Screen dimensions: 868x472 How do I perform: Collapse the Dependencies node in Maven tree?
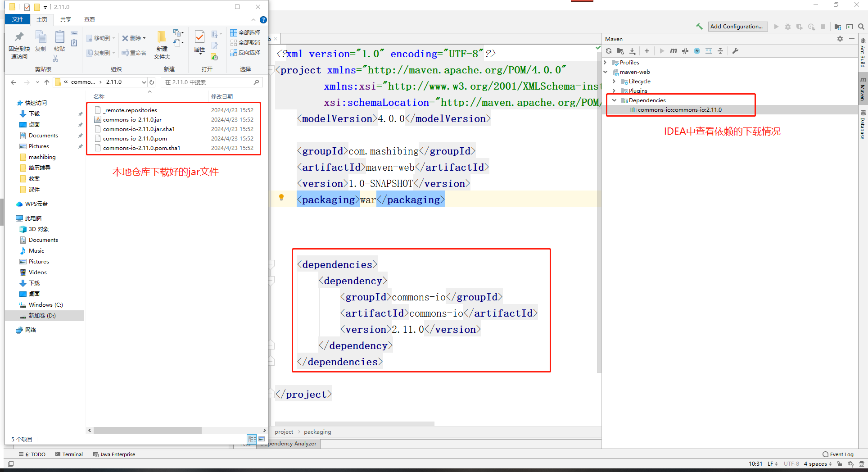coord(614,100)
